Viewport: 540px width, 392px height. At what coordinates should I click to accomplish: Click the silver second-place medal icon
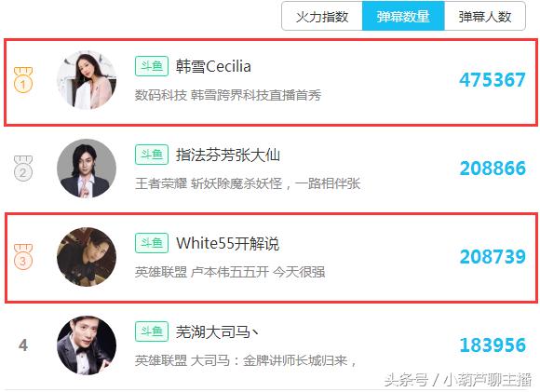[x=23, y=169]
